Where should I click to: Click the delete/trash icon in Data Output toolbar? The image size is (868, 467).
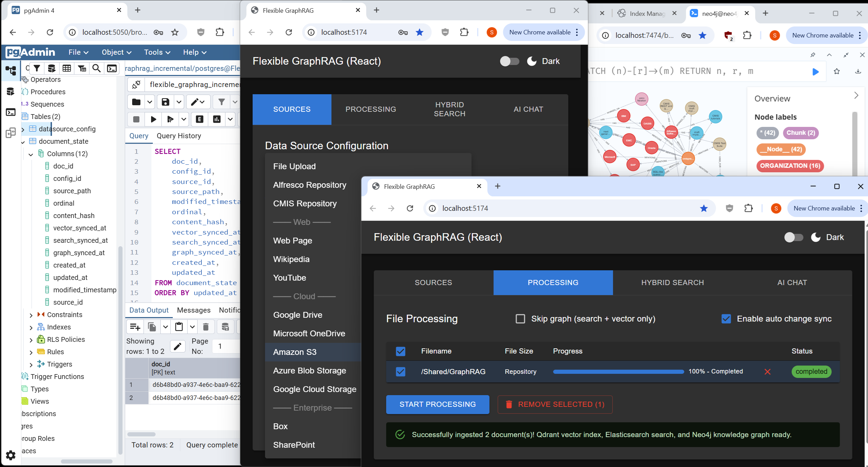pyautogui.click(x=206, y=327)
